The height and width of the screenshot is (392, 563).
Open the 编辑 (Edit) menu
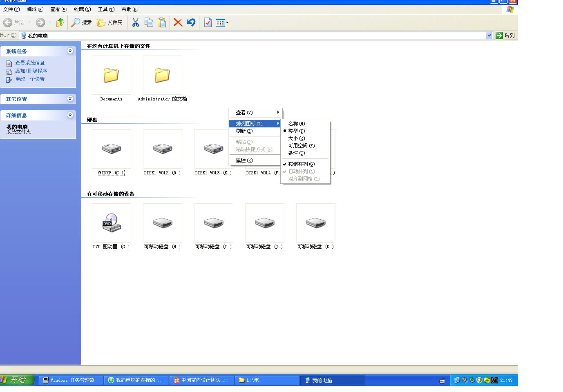point(35,9)
